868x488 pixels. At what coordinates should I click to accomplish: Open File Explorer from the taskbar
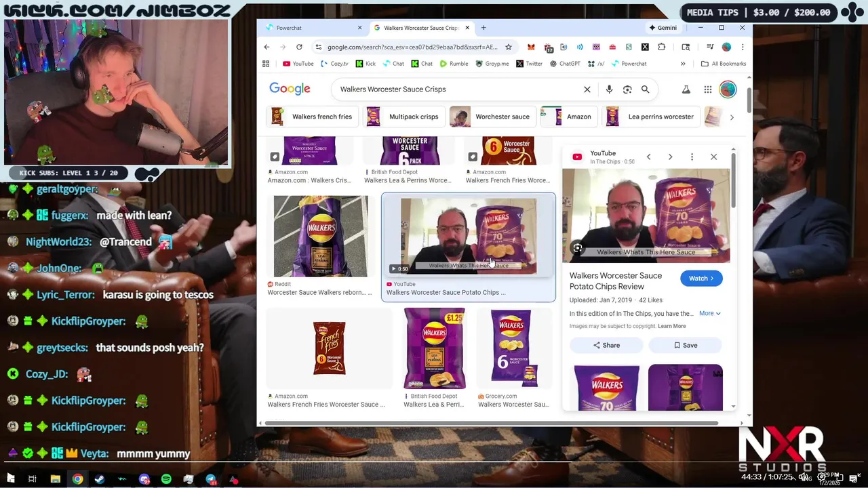[x=56, y=479]
